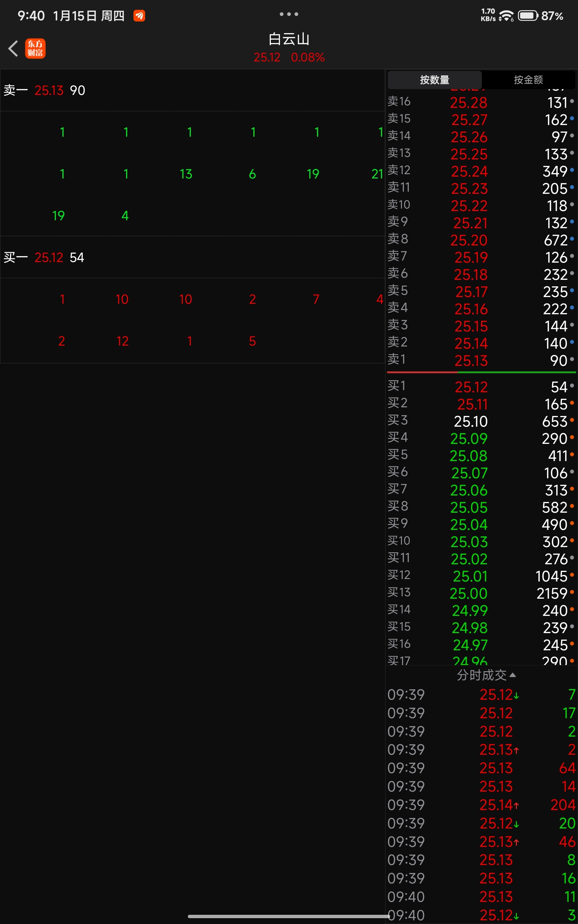Tap the green sell order quantity 21
This screenshot has height=924, width=578.
(x=377, y=174)
